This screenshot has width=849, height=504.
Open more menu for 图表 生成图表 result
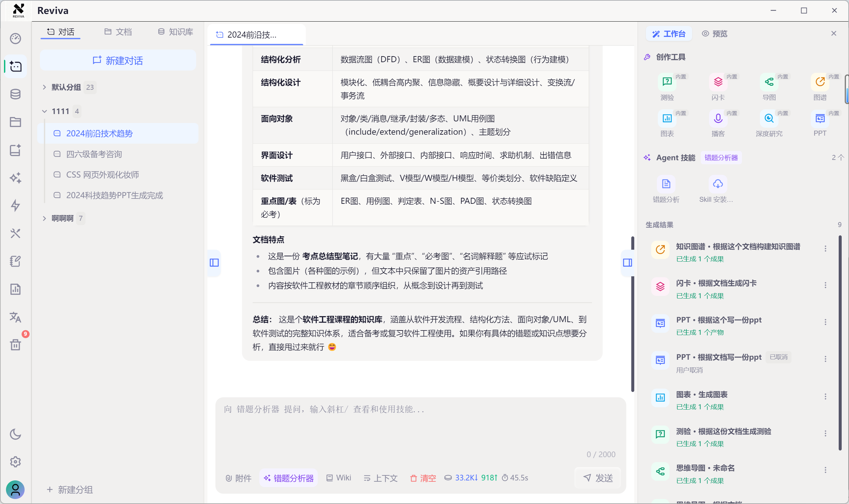coord(825,396)
